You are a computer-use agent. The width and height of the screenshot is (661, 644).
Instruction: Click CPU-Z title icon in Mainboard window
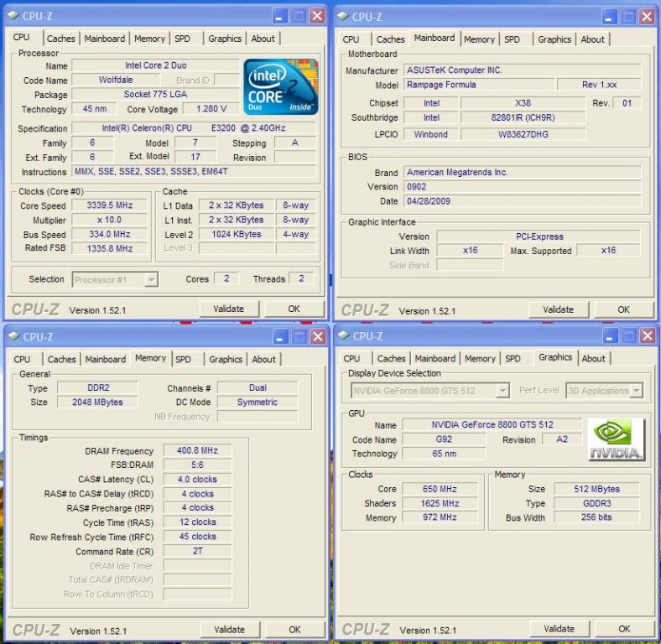click(343, 17)
